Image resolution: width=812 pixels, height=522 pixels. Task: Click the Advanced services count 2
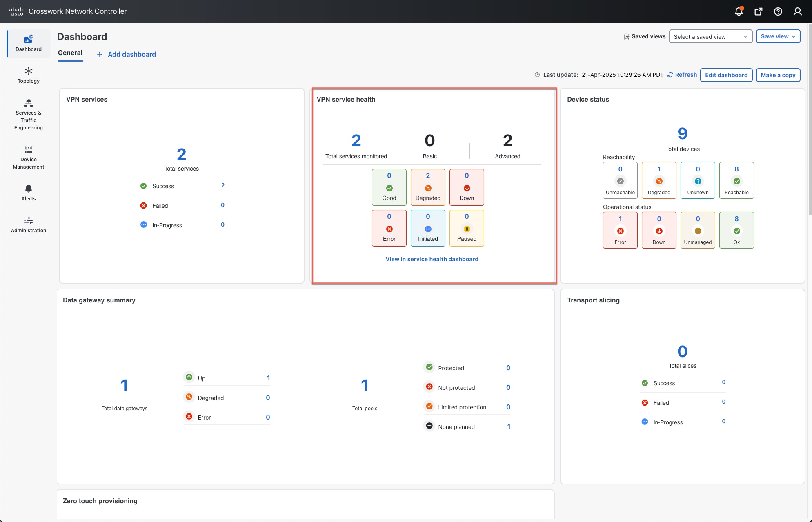(x=507, y=141)
